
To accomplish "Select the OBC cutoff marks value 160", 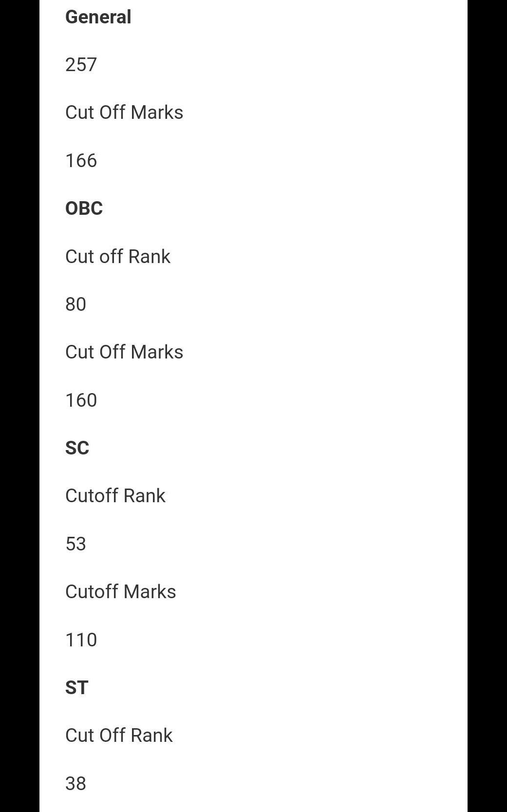I will point(81,400).
